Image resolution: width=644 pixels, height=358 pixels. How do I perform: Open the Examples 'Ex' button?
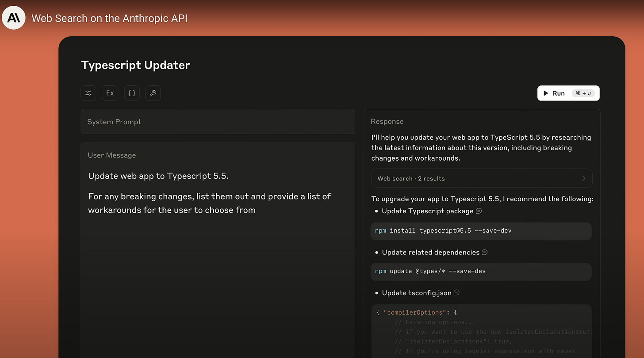110,93
